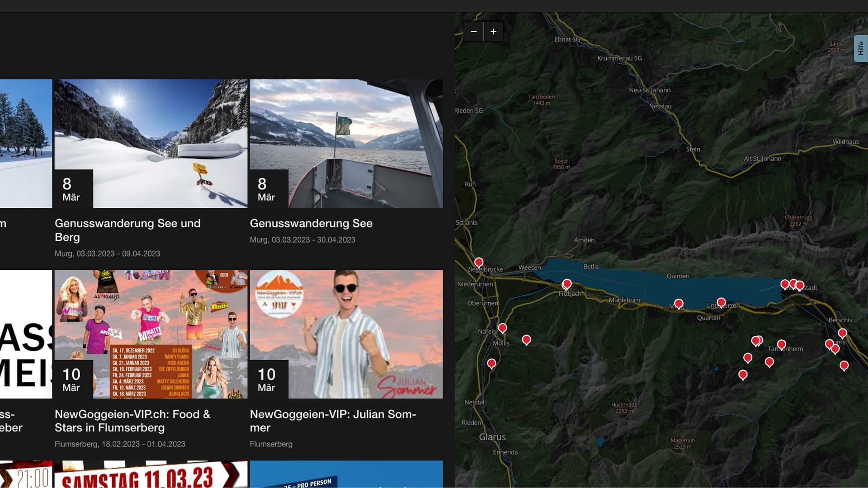
Task: Open NewGoggeien-VIP.ch: Food & Stars in Flumserberg link
Action: pyautogui.click(x=132, y=421)
